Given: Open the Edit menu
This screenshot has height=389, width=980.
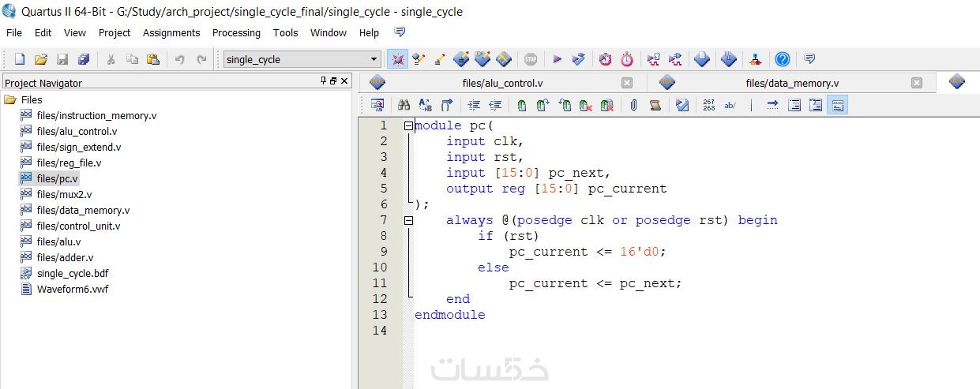Looking at the screenshot, I should pyautogui.click(x=43, y=32).
